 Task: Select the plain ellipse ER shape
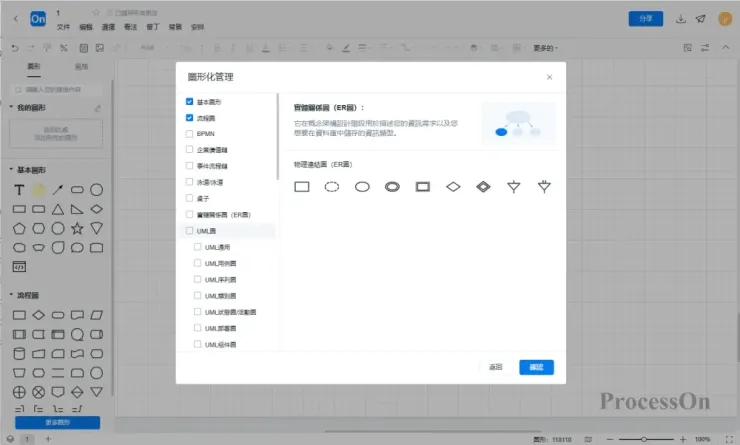pyautogui.click(x=362, y=187)
